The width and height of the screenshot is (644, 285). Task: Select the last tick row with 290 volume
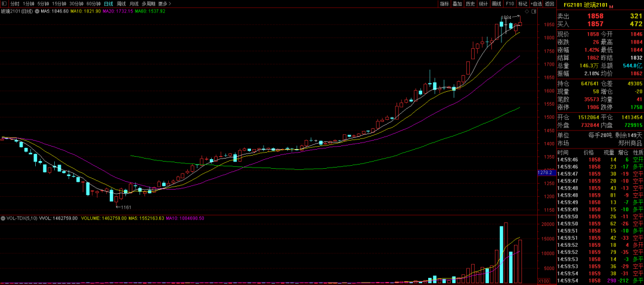(600, 280)
